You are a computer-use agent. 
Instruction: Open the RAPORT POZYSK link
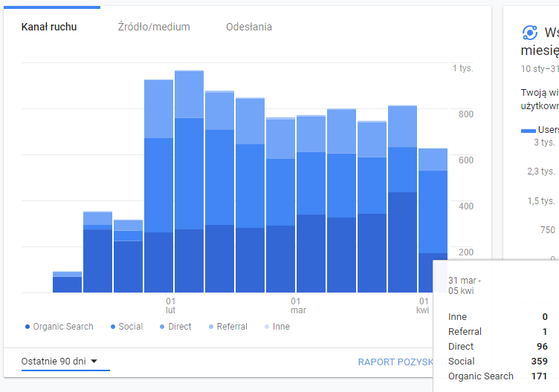pos(395,362)
